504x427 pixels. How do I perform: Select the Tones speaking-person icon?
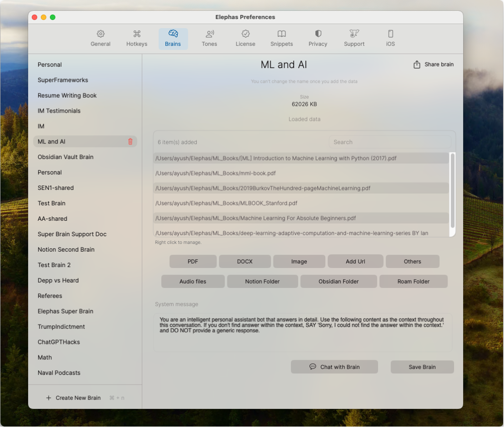(210, 34)
